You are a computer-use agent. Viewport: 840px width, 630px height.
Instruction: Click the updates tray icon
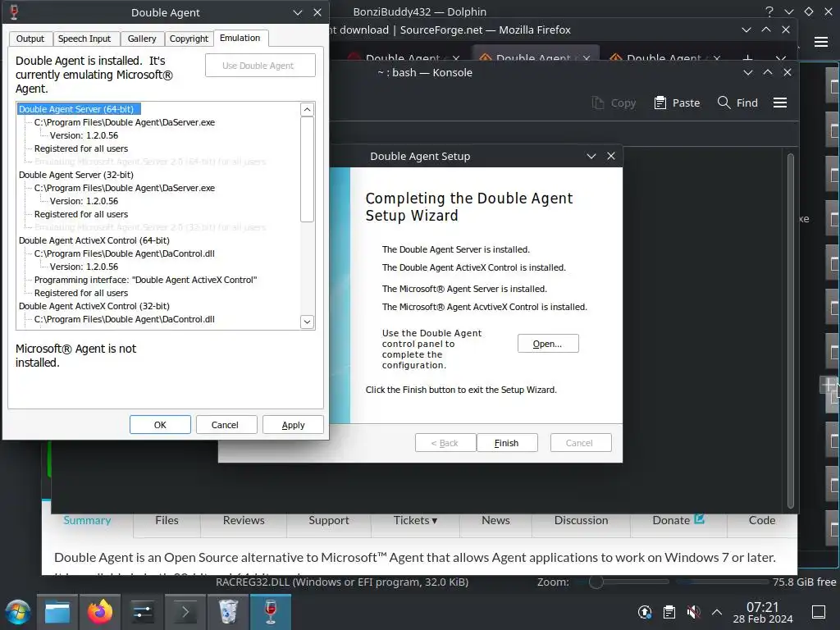(x=645, y=612)
